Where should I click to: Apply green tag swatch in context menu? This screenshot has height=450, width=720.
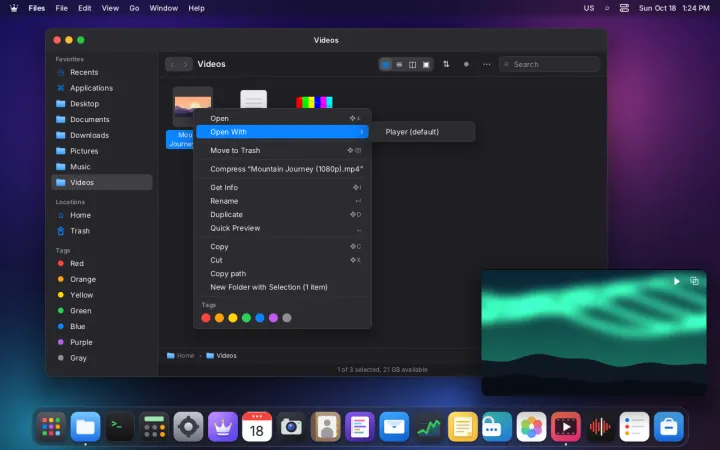tap(247, 318)
